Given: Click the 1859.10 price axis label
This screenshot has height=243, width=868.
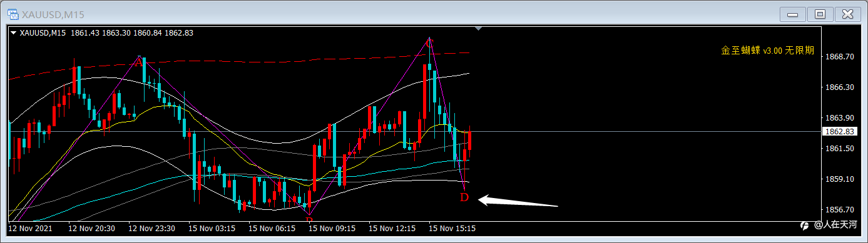Looking at the screenshot, I should (x=839, y=179).
